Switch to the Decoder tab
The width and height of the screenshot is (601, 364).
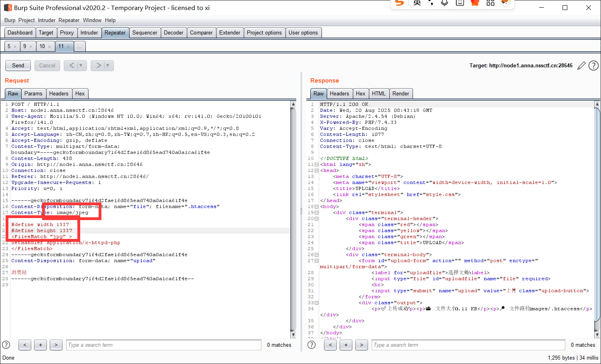point(174,33)
